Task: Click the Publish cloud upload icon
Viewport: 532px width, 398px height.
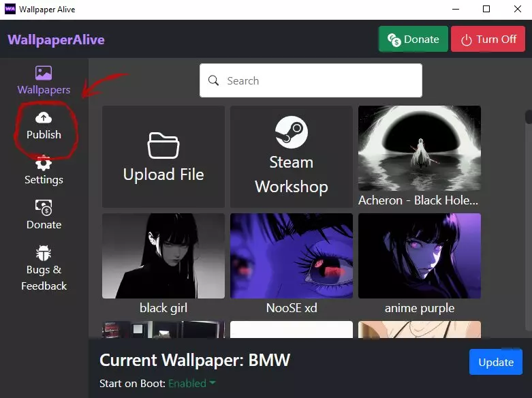Action: pyautogui.click(x=44, y=118)
